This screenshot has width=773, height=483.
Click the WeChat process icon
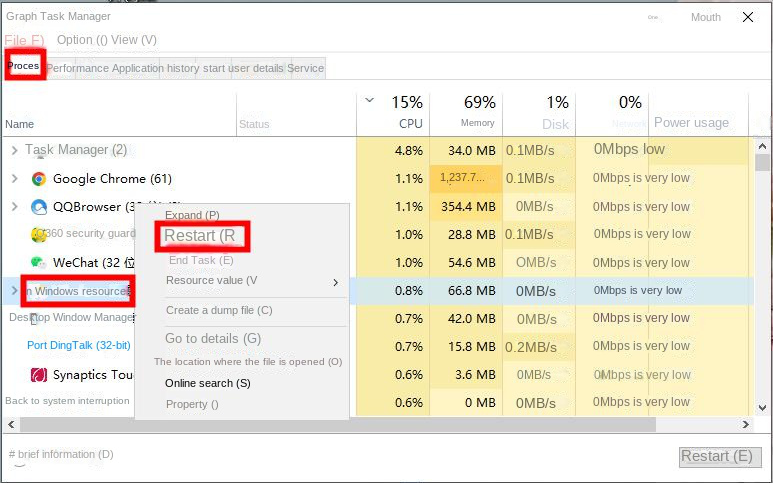point(39,262)
